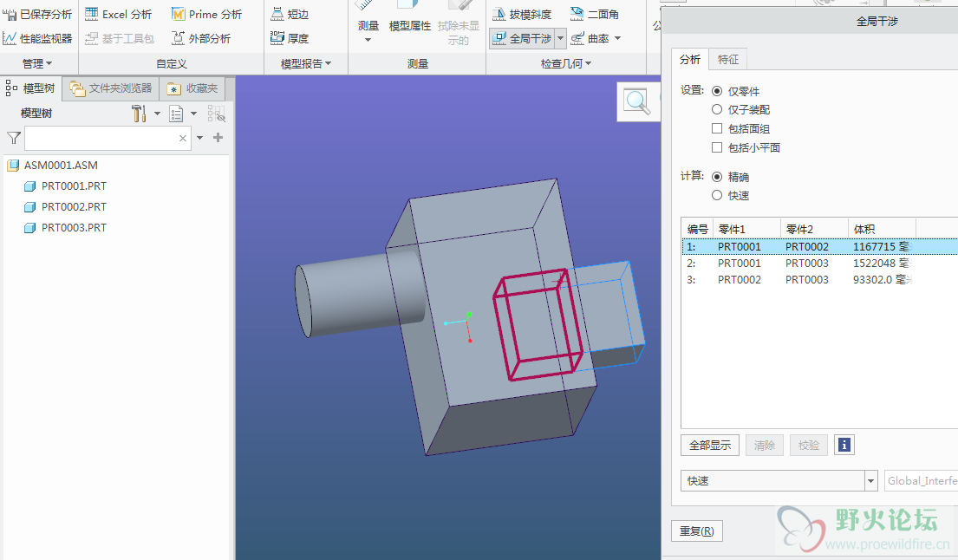Open Global Interference dropdown arrow
958x560 pixels.
560,38
